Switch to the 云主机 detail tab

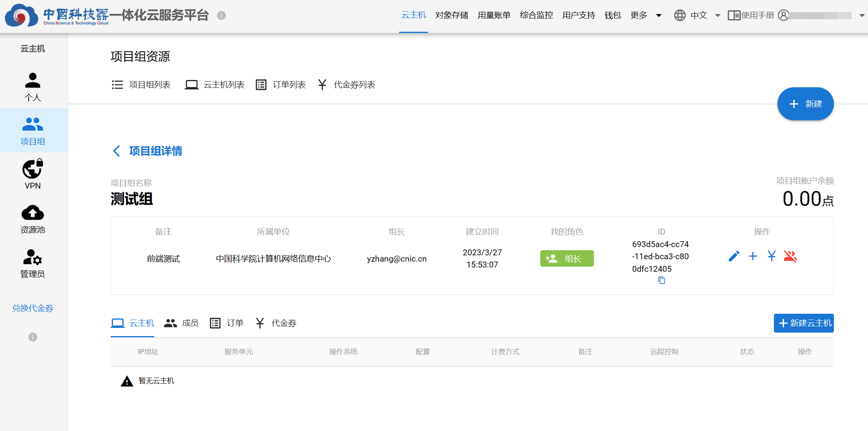(133, 323)
